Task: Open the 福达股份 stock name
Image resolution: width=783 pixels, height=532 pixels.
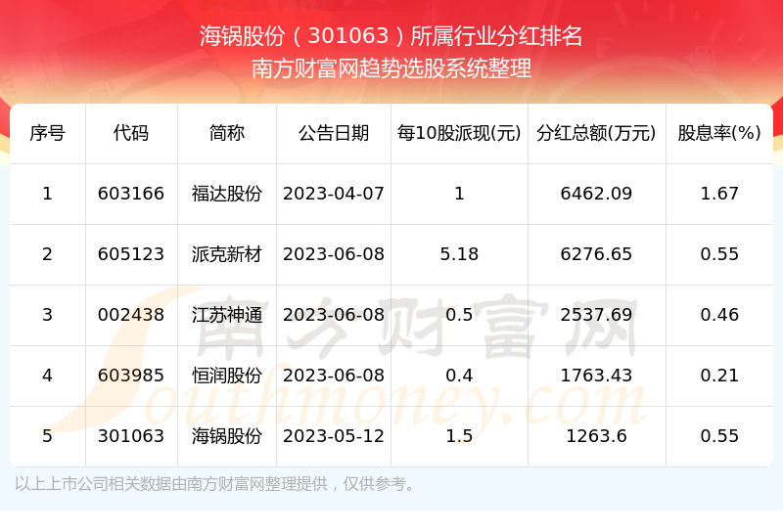Action: (x=227, y=194)
